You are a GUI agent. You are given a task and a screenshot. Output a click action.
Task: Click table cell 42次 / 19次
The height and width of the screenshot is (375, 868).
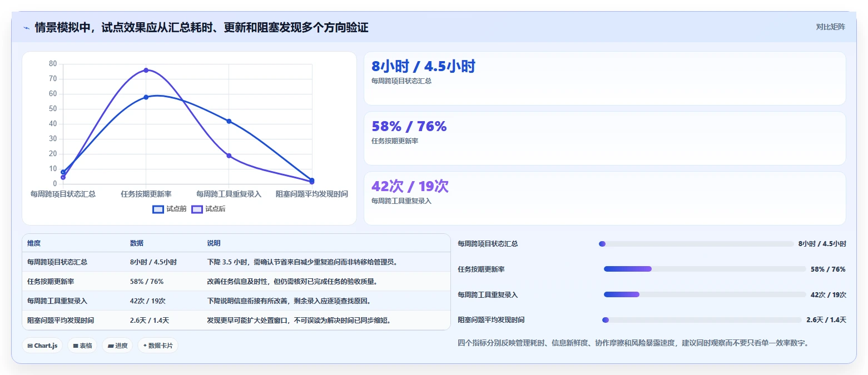coord(147,301)
